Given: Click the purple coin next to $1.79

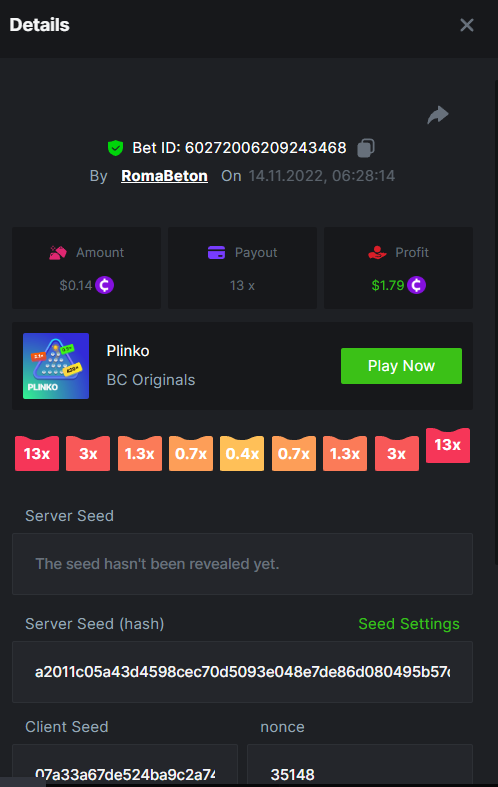Looking at the screenshot, I should [416, 285].
